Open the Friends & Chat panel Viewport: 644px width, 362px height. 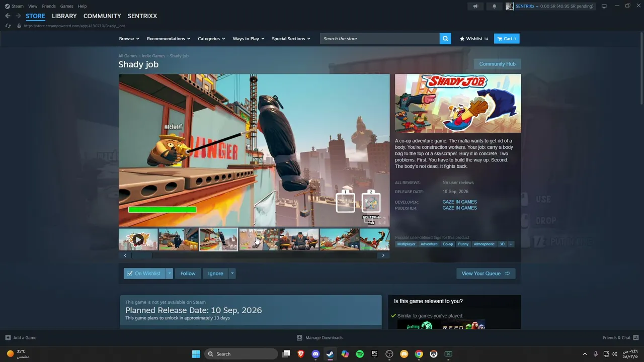click(x=620, y=338)
